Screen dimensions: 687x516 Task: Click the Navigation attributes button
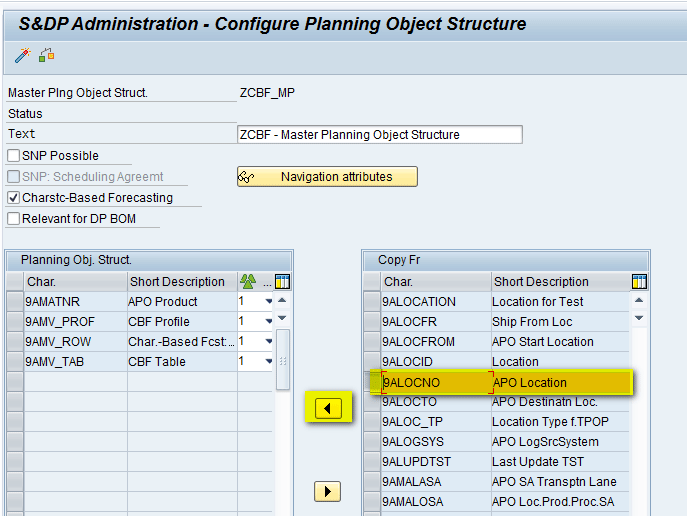coord(327,177)
